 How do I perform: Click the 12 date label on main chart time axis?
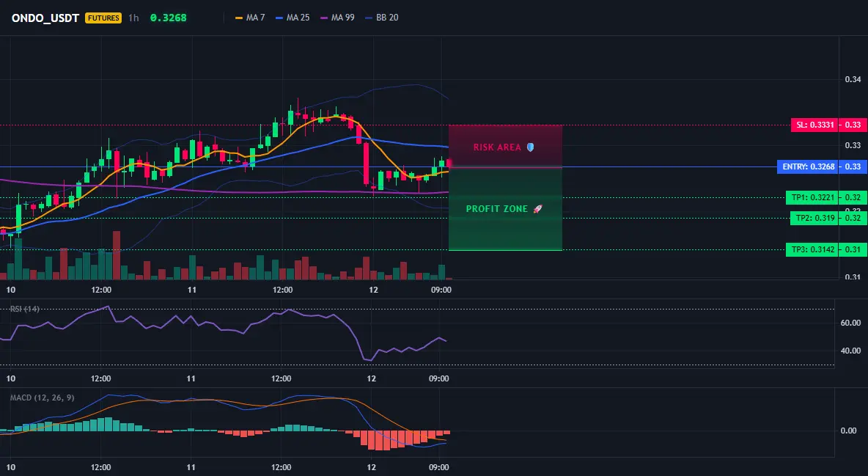coord(374,290)
